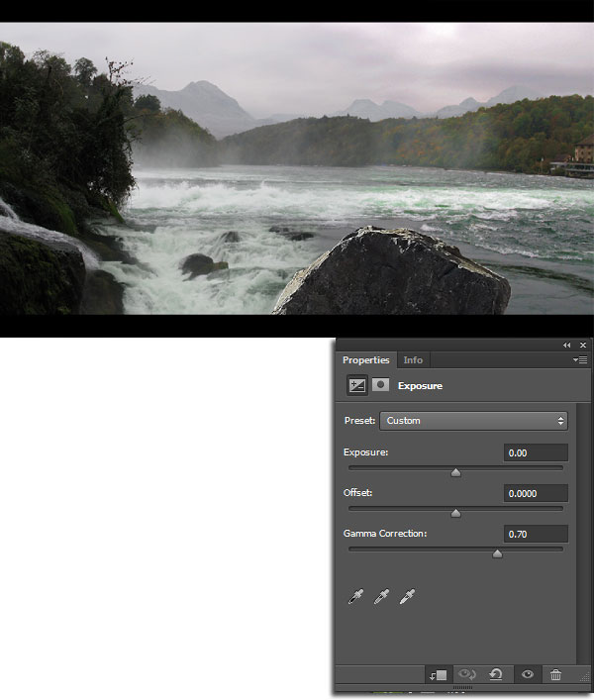Image resolution: width=594 pixels, height=700 pixels.
Task: Reset adjustment to defaults
Action: click(x=495, y=674)
